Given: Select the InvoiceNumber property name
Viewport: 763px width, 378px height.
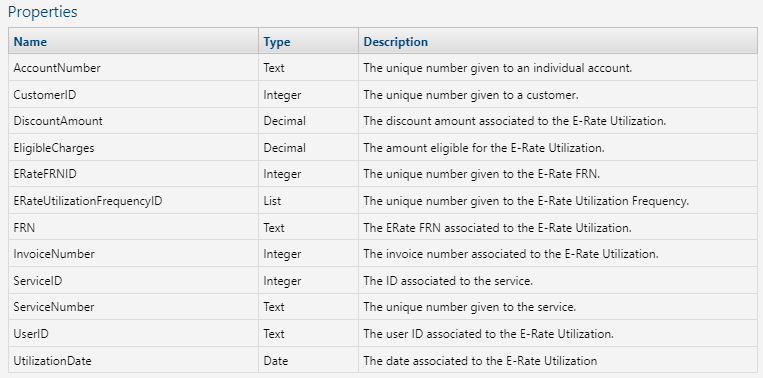Looking at the screenshot, I should tap(54, 254).
